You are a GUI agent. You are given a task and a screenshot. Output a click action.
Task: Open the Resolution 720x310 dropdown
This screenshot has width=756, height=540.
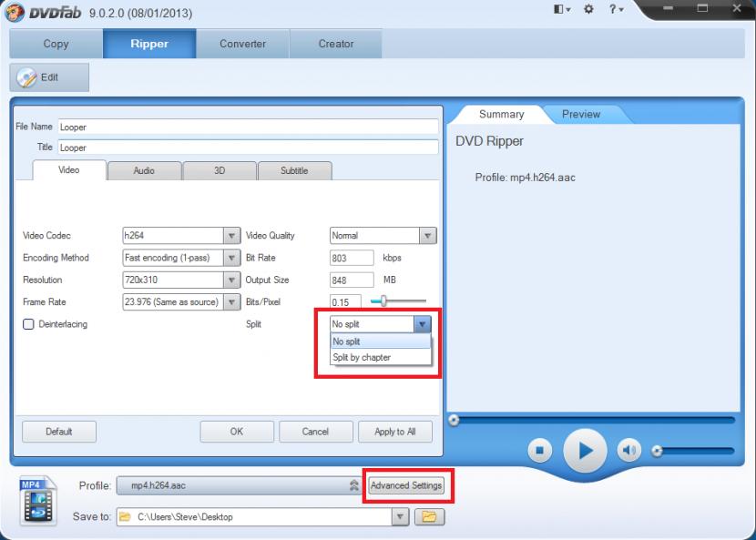pyautogui.click(x=231, y=280)
